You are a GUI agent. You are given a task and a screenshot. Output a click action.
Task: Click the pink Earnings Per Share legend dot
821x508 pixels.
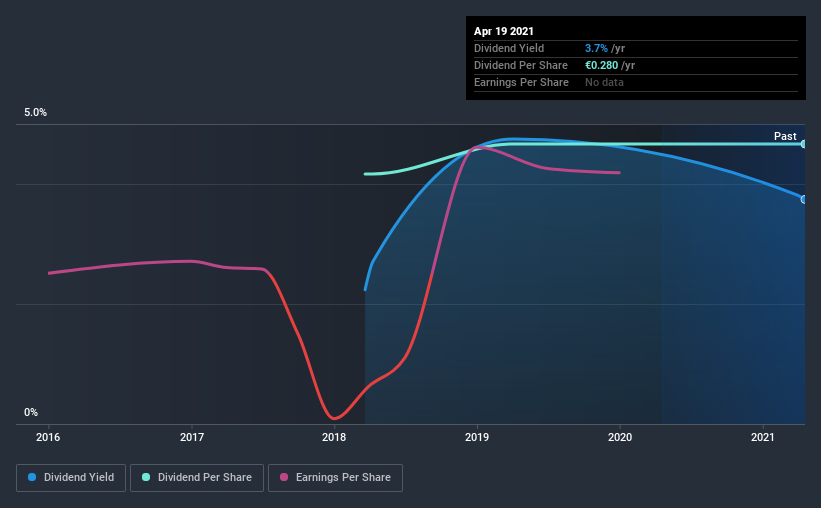(284, 477)
